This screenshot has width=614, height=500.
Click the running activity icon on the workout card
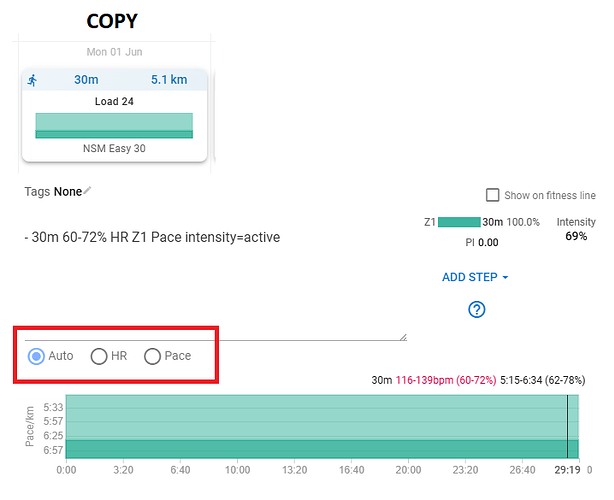click(x=34, y=80)
